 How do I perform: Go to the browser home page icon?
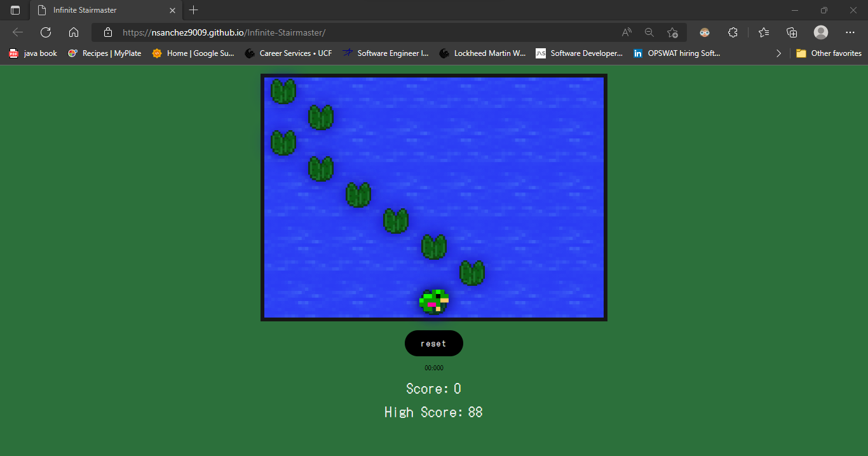pos(74,32)
